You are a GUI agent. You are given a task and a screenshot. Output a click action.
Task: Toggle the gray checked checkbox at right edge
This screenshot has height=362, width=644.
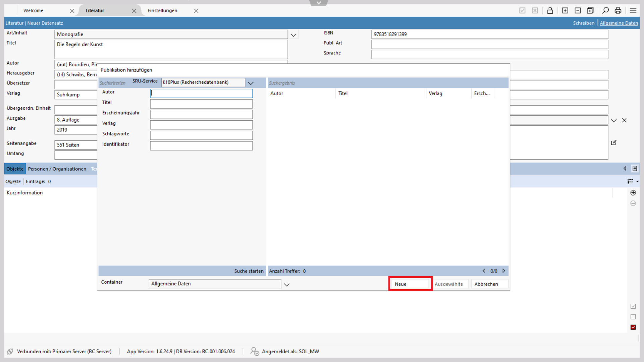click(x=633, y=306)
